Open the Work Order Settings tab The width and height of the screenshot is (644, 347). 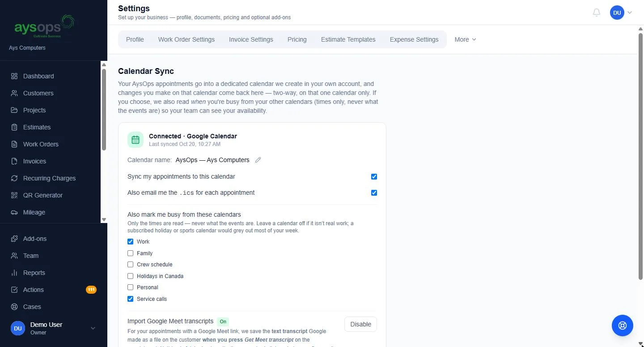tap(186, 39)
